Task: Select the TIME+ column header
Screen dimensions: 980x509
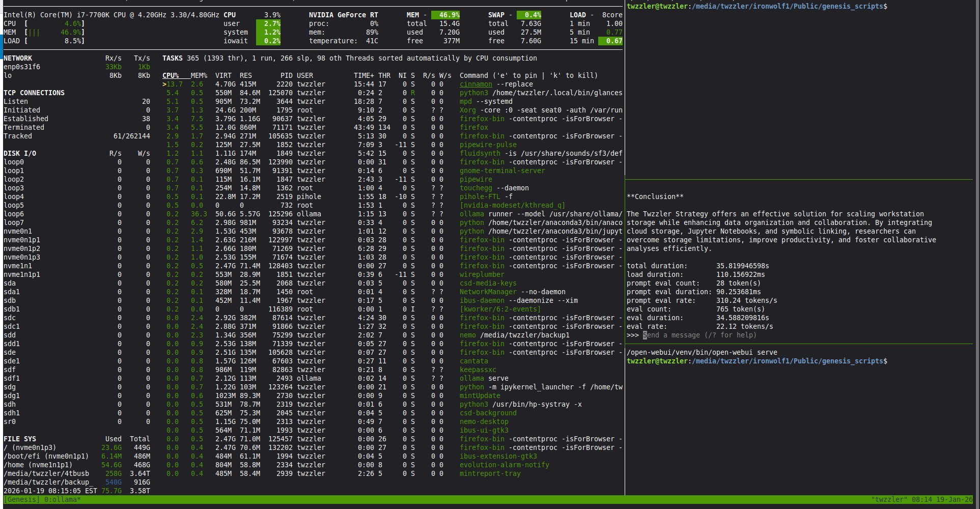Action: pyautogui.click(x=364, y=75)
